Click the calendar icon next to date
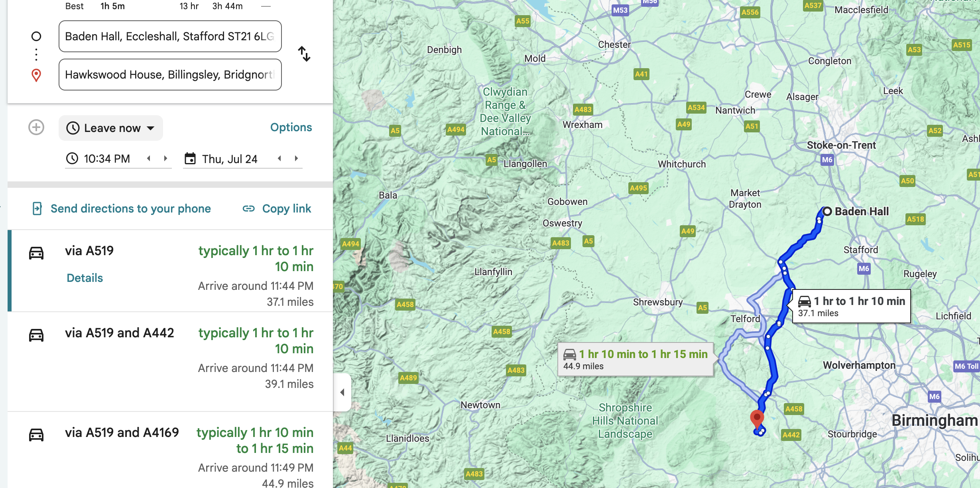 click(190, 159)
